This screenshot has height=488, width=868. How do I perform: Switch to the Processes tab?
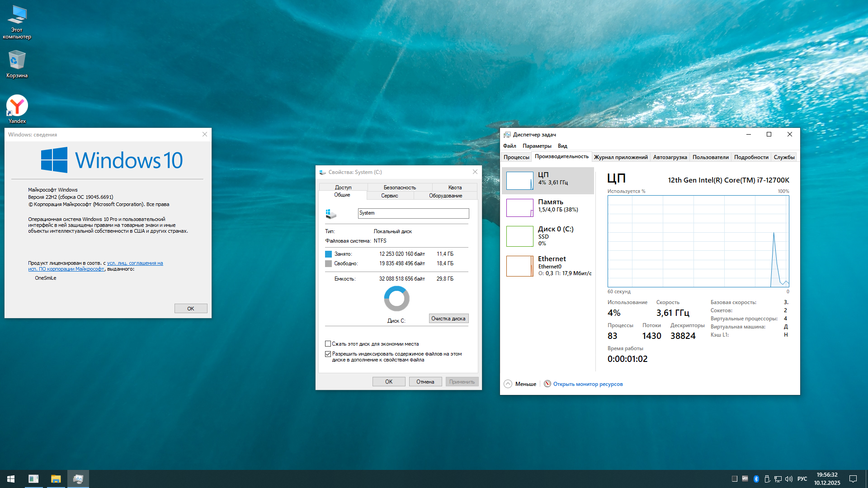(516, 157)
